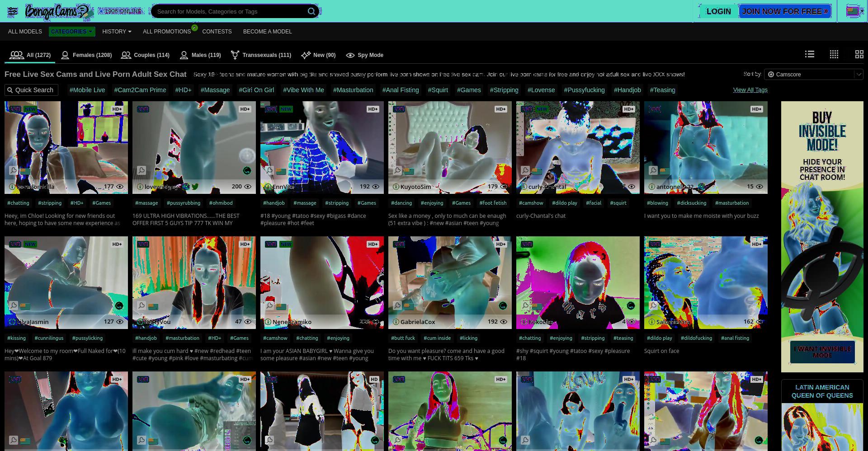This screenshot has width=868, height=451.
Task: Click the LOGIN button
Action: (718, 11)
